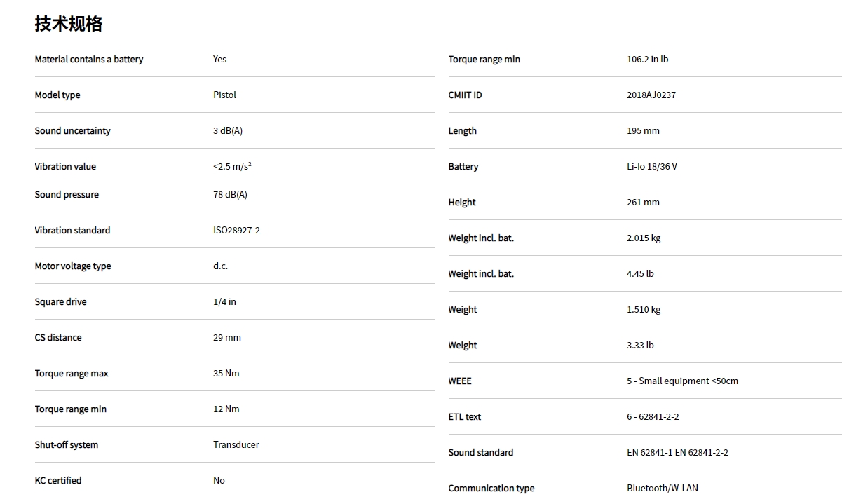Click the "EN 62841-1 EN 62841-2-2" sound standard
Image resolution: width=842 pixels, height=504 pixels.
click(x=677, y=453)
